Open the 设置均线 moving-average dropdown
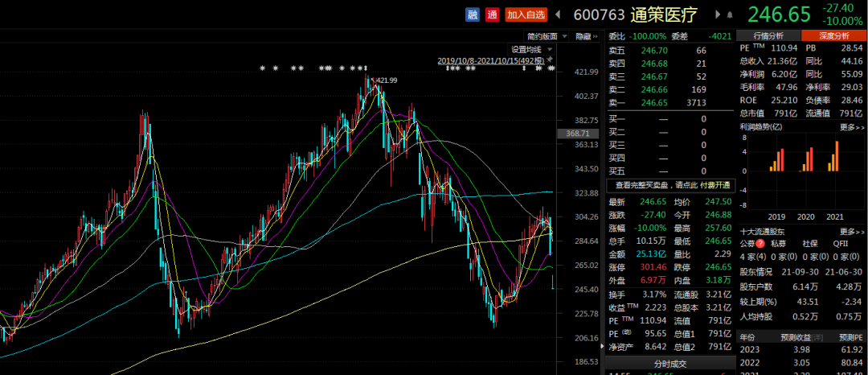The image size is (868, 375). tap(530, 49)
